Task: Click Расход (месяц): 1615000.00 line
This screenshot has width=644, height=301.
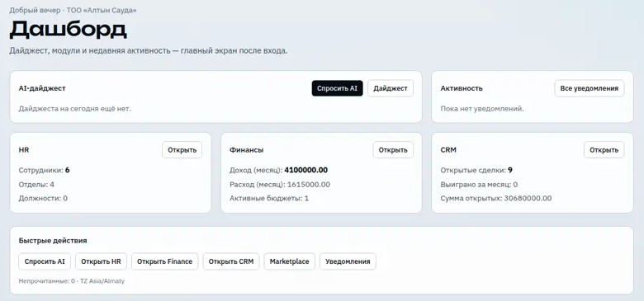Action: [x=280, y=185]
